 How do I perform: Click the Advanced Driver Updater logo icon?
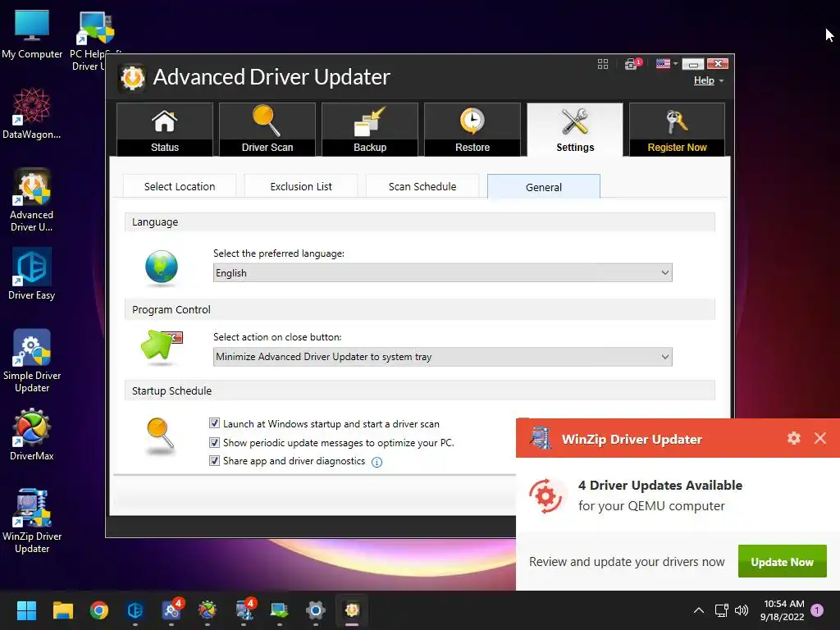[x=132, y=78]
